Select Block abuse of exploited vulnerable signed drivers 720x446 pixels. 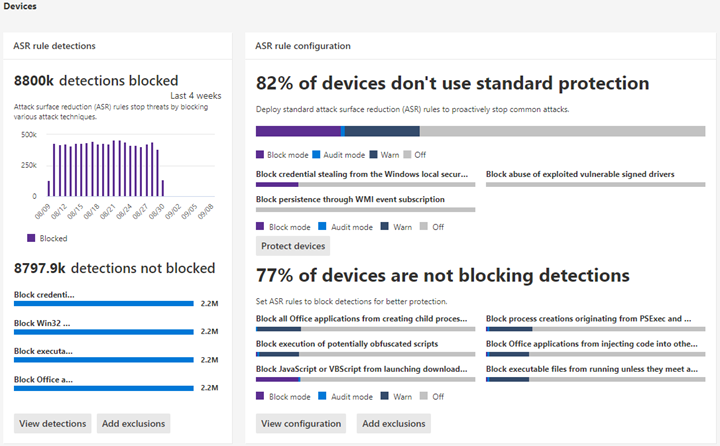[580, 174]
